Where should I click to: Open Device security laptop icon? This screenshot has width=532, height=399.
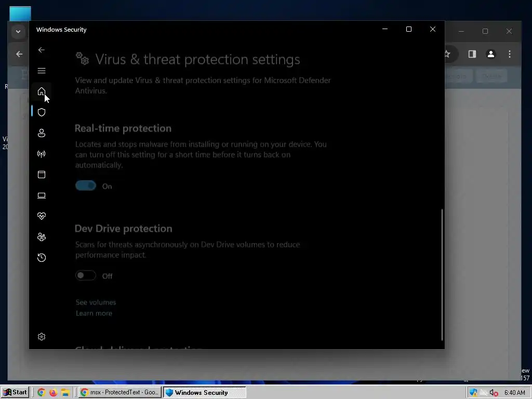[42, 195]
